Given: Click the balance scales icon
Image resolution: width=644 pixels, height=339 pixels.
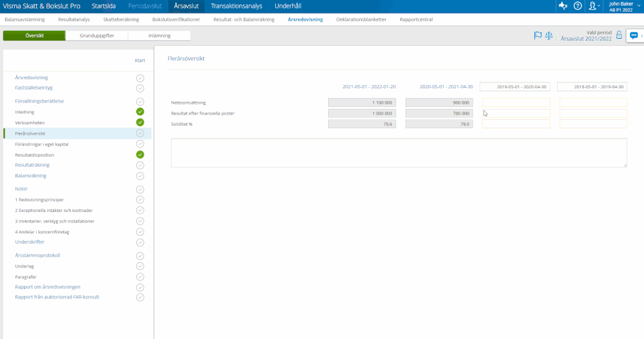Looking at the screenshot, I should pyautogui.click(x=549, y=35).
